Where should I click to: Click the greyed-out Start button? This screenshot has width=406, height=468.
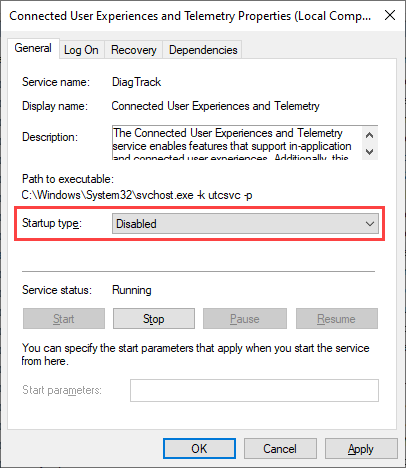pyautogui.click(x=64, y=319)
